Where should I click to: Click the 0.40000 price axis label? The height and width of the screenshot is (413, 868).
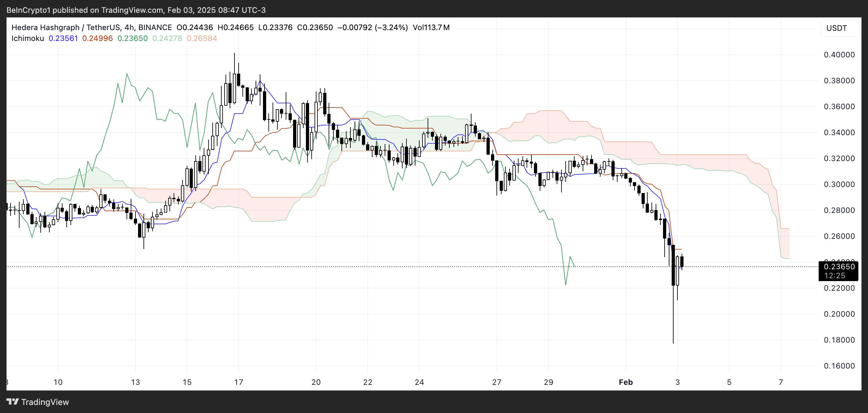point(839,54)
